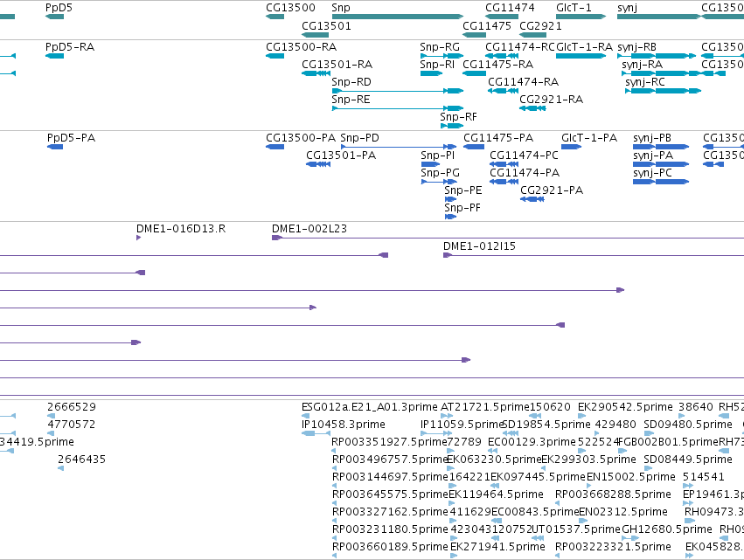Click the RP003231180.5prime EST
Screen dimensions: 744x560
pos(335,538)
